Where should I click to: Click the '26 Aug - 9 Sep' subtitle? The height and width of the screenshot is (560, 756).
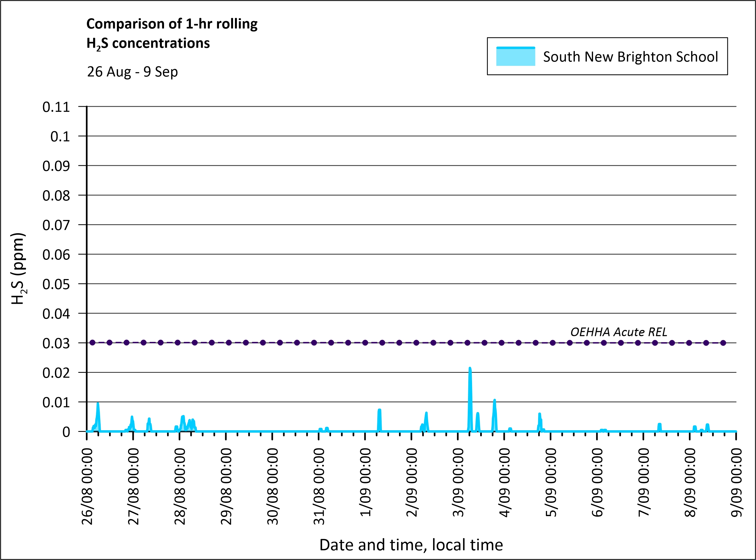click(x=132, y=72)
